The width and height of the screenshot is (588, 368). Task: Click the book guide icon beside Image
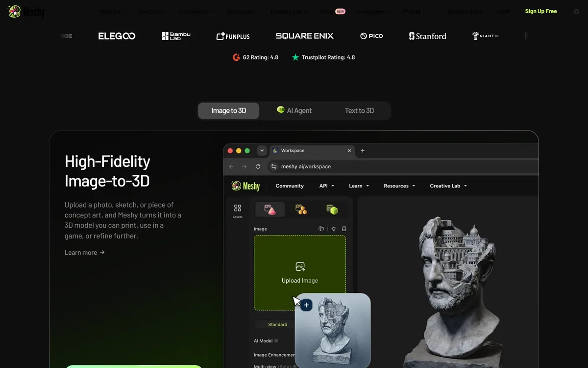(x=344, y=229)
